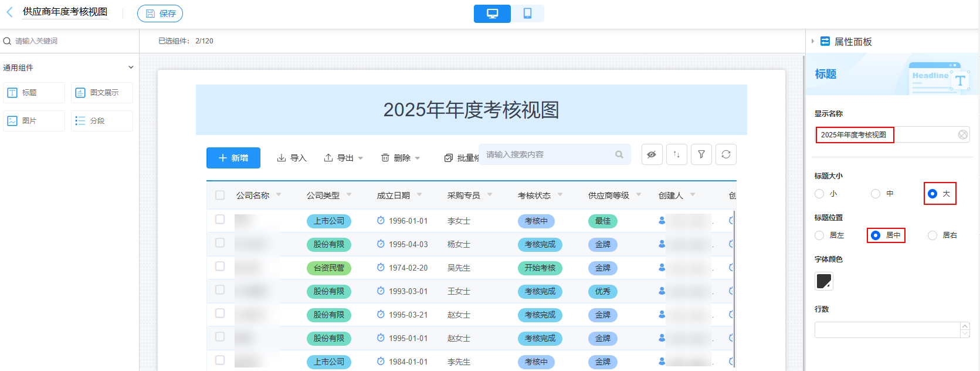980x371 pixels.
Task: Click the magnifier icon in table search
Action: click(619, 154)
